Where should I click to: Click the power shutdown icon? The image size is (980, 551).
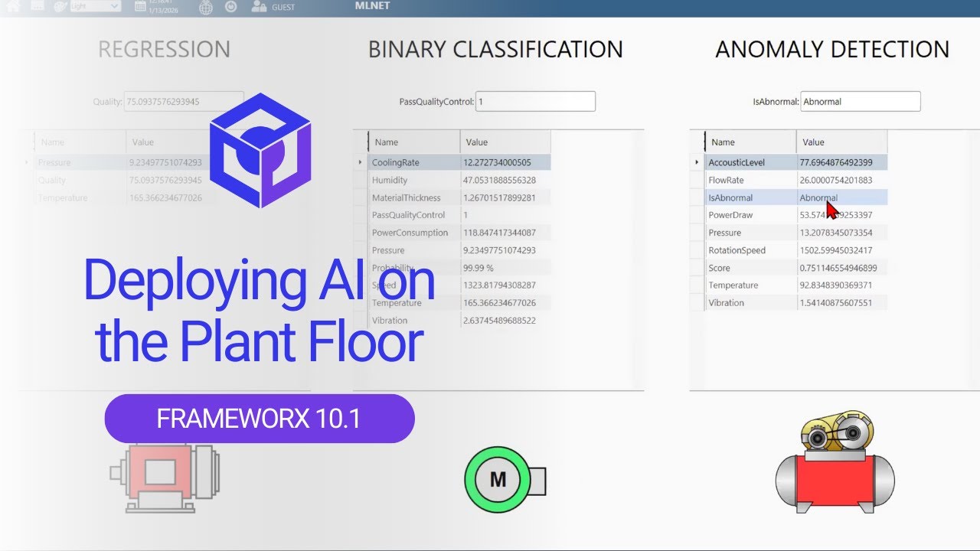(x=231, y=7)
